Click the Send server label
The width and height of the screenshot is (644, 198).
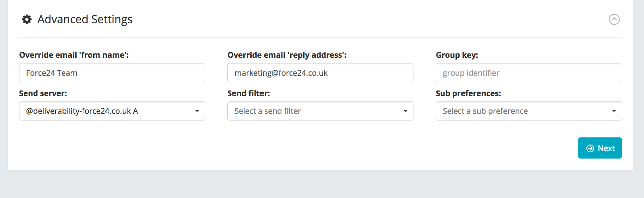pos(43,93)
